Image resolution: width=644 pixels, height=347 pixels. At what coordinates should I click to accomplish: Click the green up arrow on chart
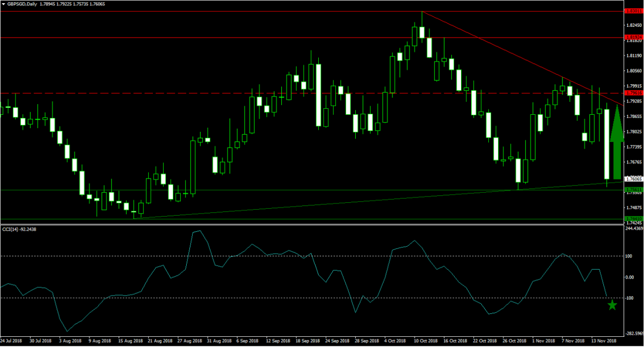(617, 142)
